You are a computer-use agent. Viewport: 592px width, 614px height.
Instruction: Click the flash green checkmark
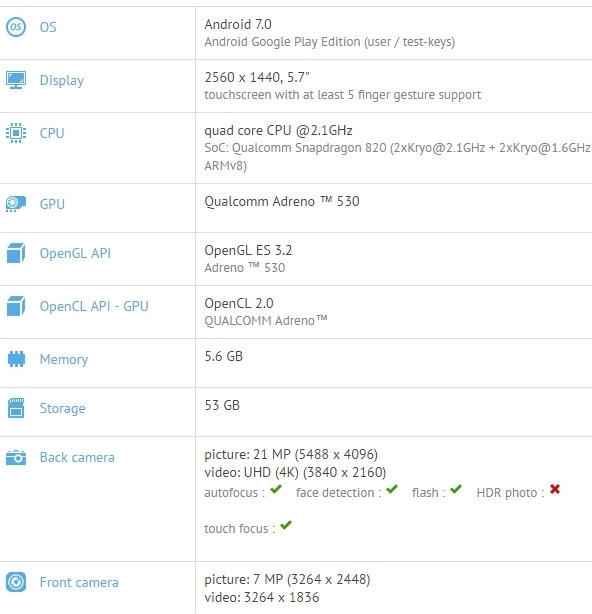(456, 489)
